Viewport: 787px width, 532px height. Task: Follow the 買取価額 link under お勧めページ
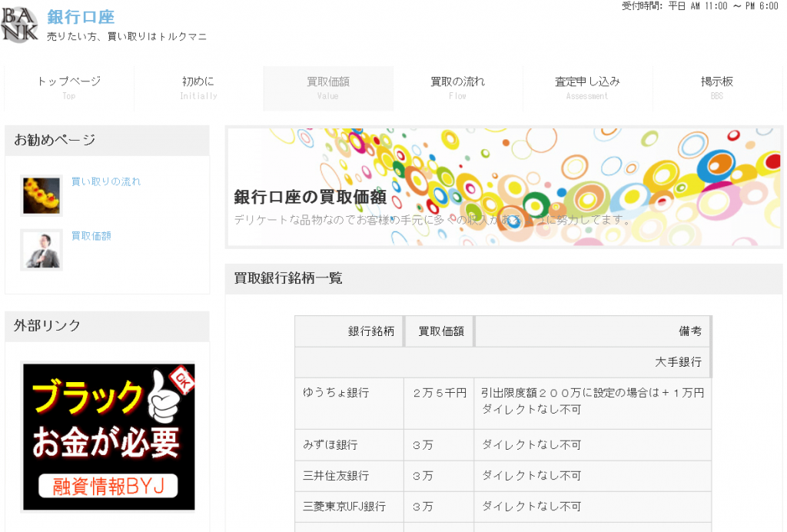tap(92, 235)
